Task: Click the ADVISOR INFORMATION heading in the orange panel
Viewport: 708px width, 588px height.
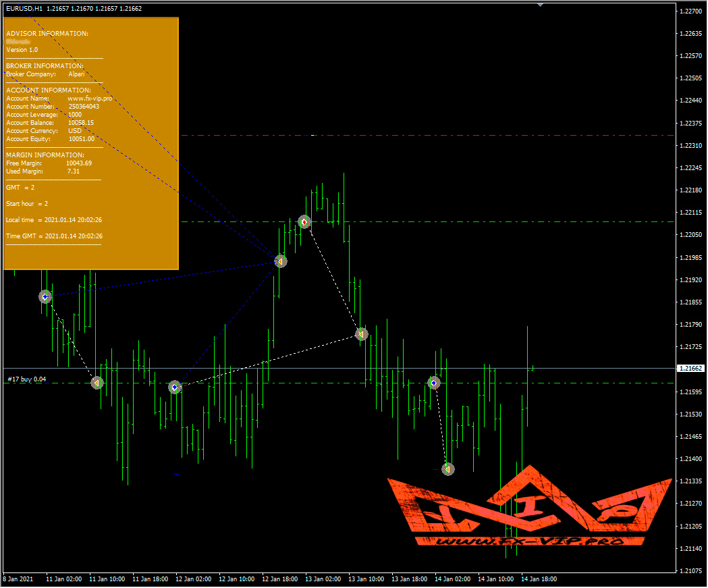Action: 47,33
